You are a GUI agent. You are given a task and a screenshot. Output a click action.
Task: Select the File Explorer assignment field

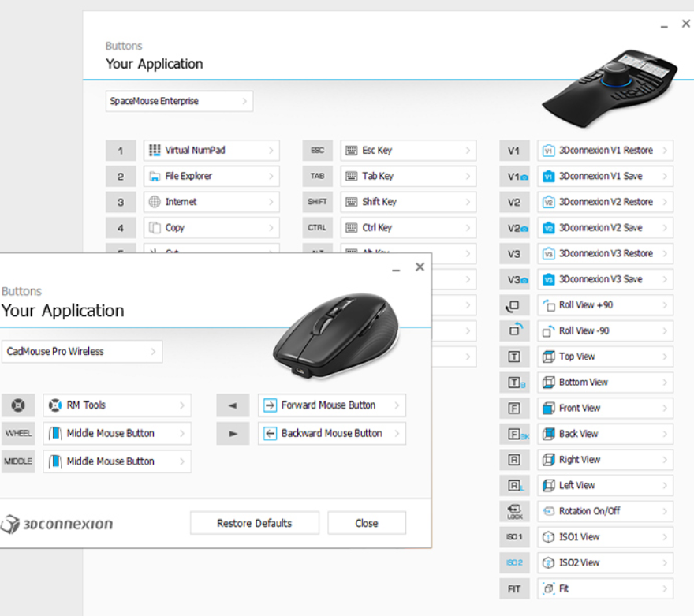click(211, 177)
